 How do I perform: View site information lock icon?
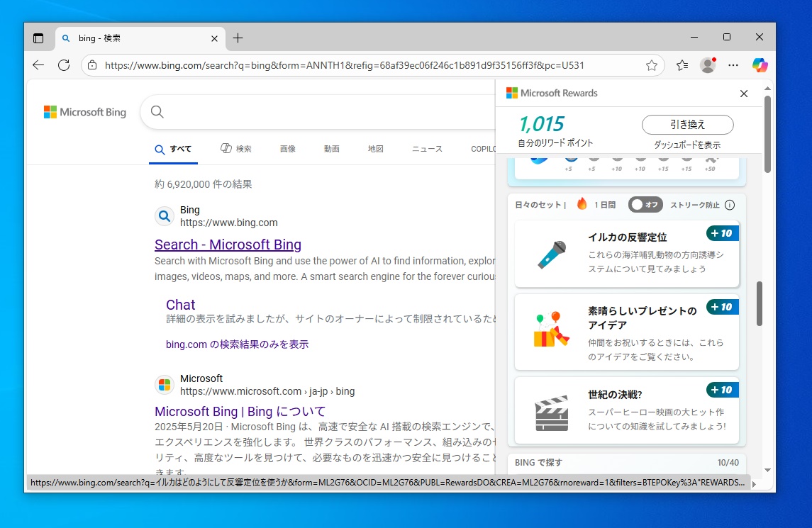[x=92, y=65]
